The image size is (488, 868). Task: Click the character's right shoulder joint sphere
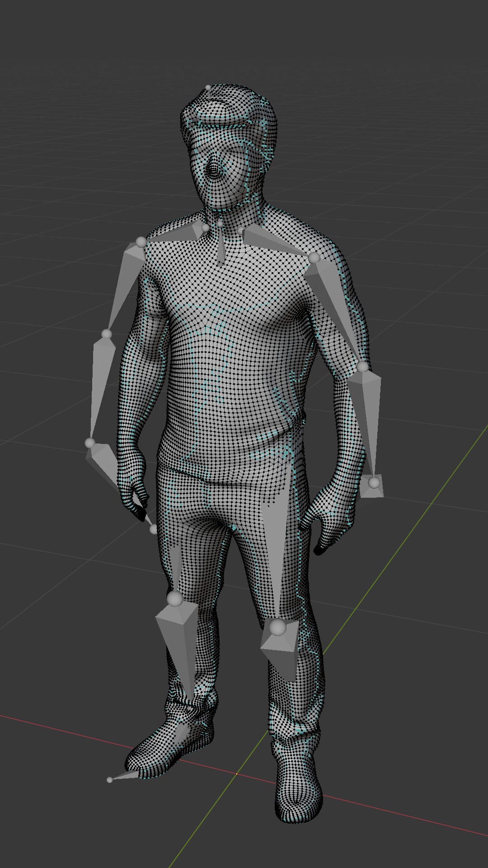(x=141, y=242)
